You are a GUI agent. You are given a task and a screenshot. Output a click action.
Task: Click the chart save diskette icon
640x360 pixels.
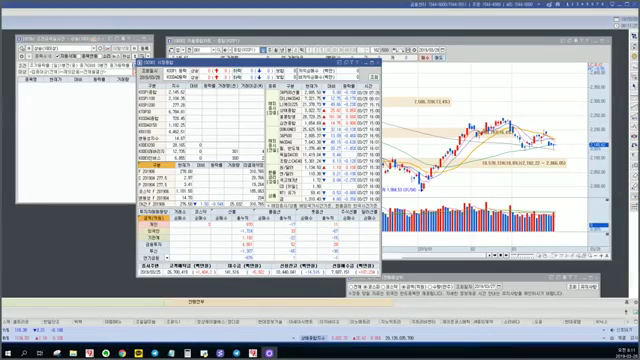point(409,50)
